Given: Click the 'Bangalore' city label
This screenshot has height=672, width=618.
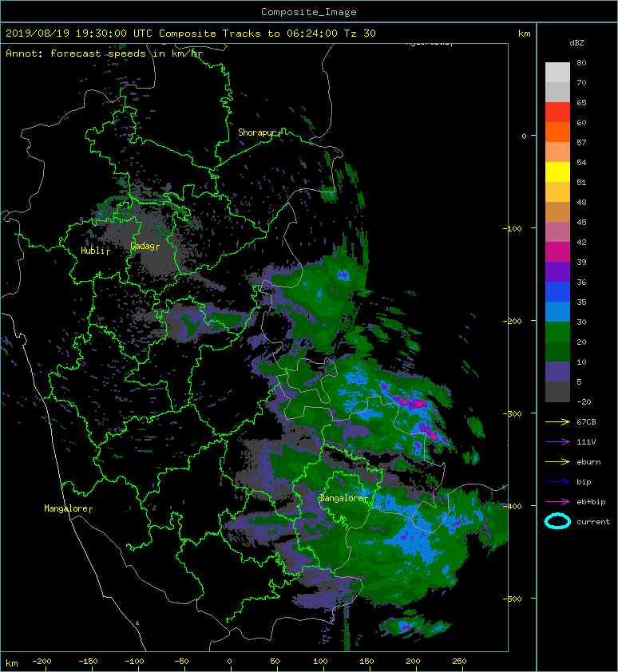Looking at the screenshot, I should coord(342,498).
